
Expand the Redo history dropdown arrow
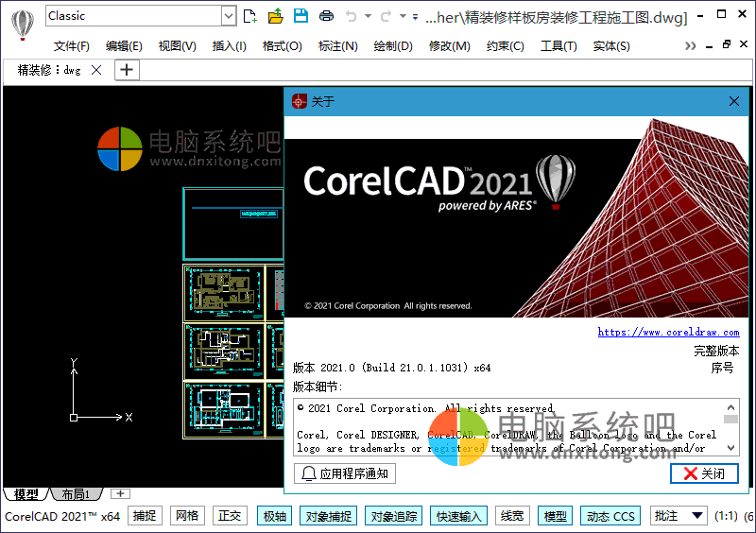tap(403, 16)
